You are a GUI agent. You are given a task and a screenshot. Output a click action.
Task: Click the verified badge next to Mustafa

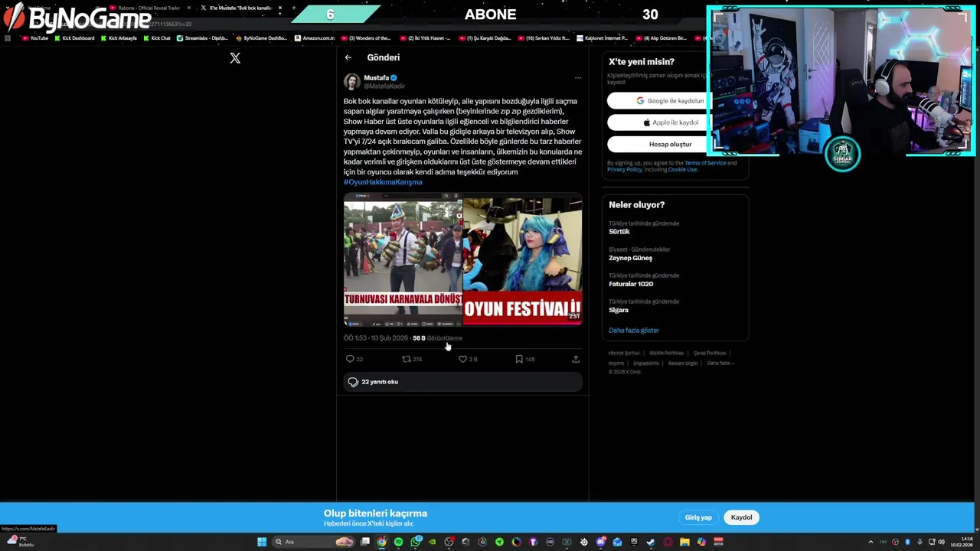tap(394, 78)
